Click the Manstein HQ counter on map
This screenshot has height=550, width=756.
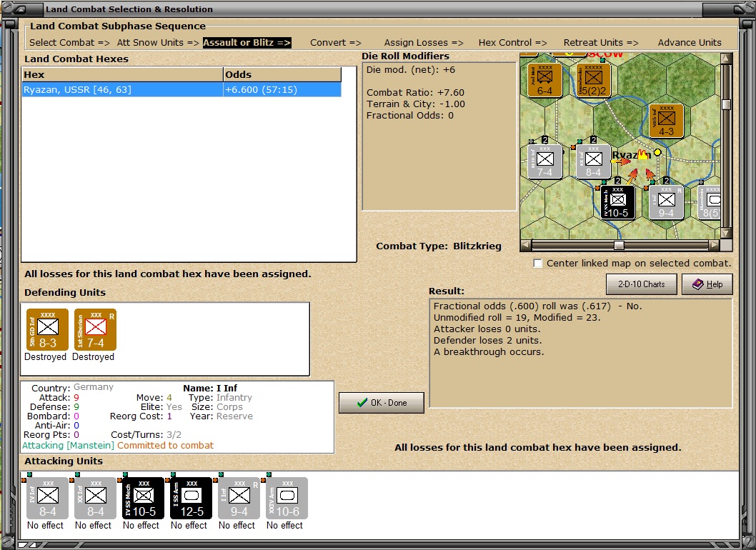[x=710, y=202]
